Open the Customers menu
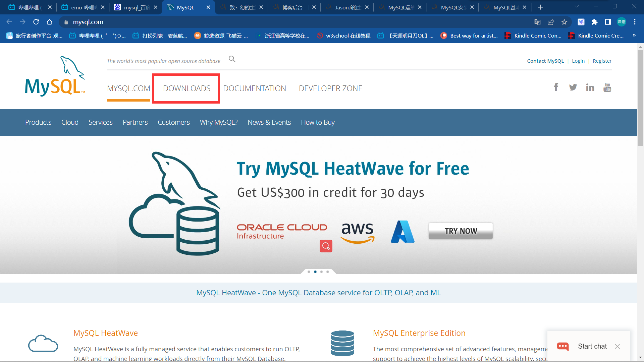 click(174, 122)
